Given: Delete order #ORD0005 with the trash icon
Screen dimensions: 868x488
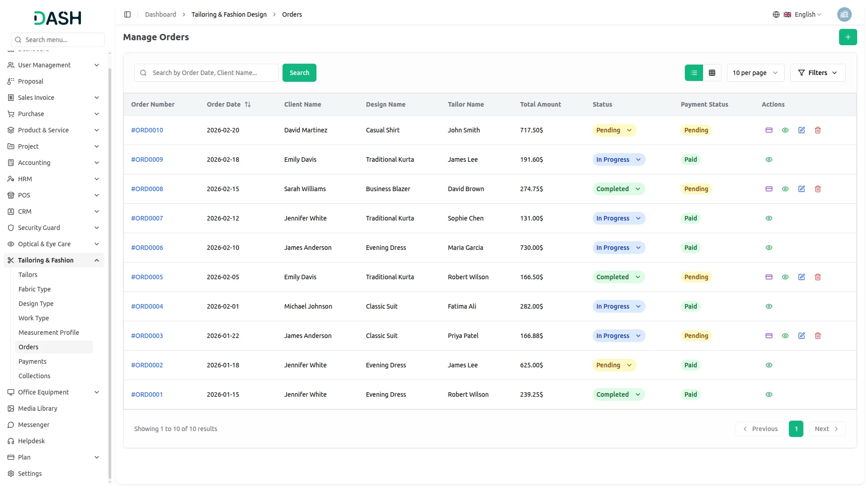Looking at the screenshot, I should (817, 277).
